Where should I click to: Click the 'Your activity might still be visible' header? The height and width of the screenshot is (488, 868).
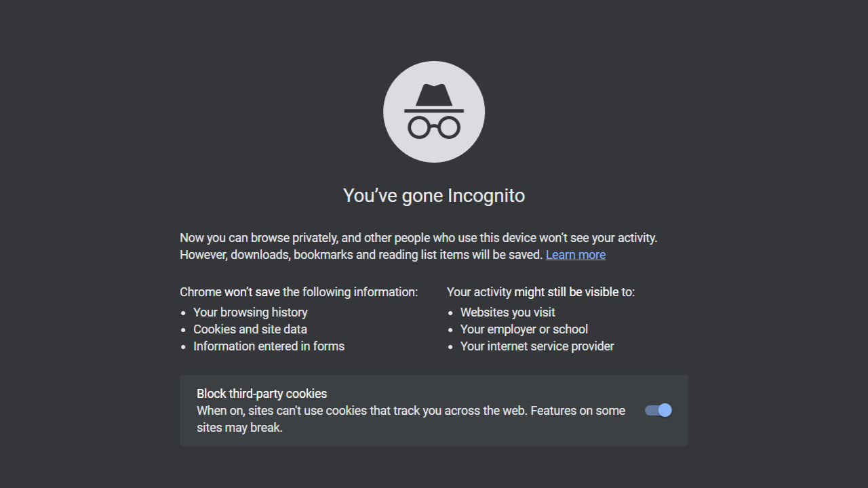point(540,291)
